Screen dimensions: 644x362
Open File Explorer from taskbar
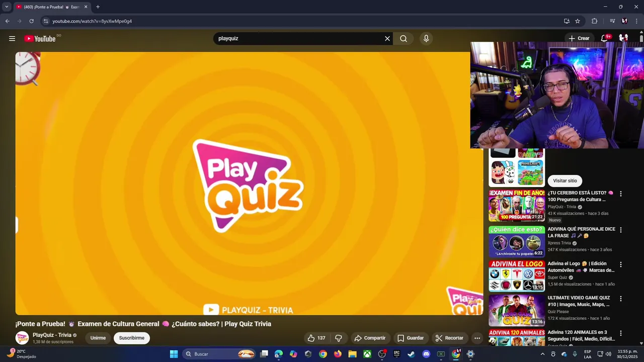tap(352, 354)
